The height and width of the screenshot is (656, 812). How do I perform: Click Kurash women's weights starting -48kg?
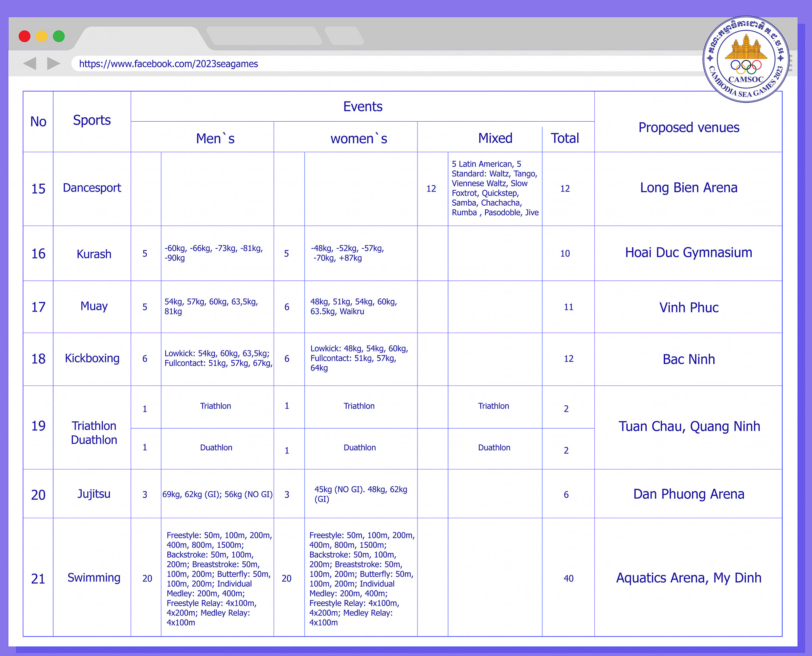coord(348,253)
